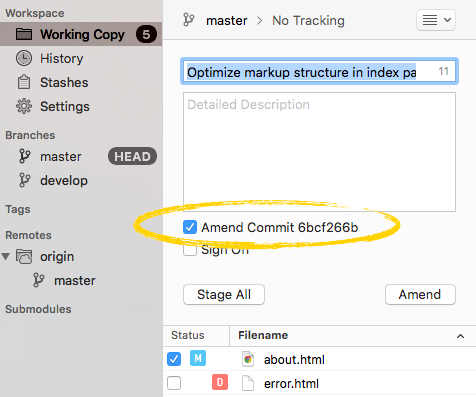This screenshot has height=397, width=476.
Task: Select origin's master remote branch icon
Action: (38, 280)
